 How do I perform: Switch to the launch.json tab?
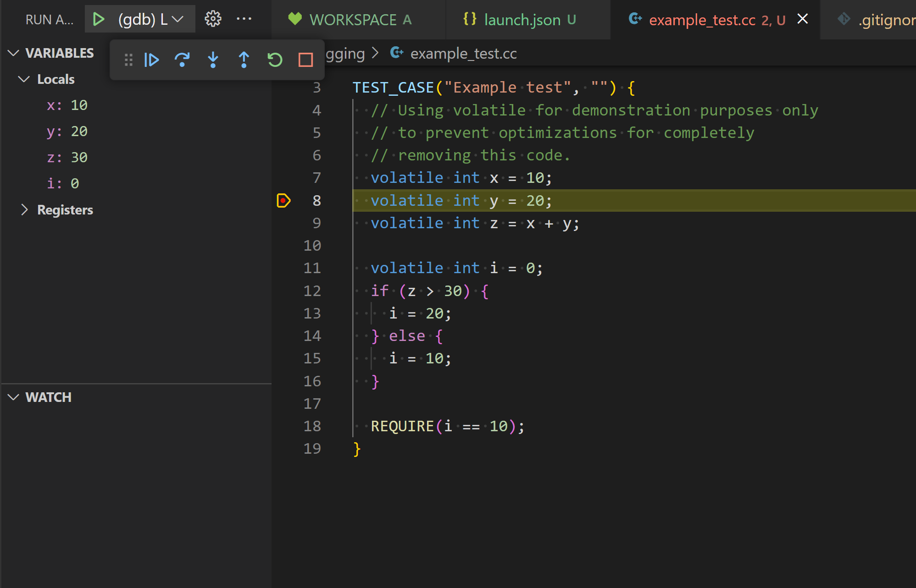(x=522, y=20)
